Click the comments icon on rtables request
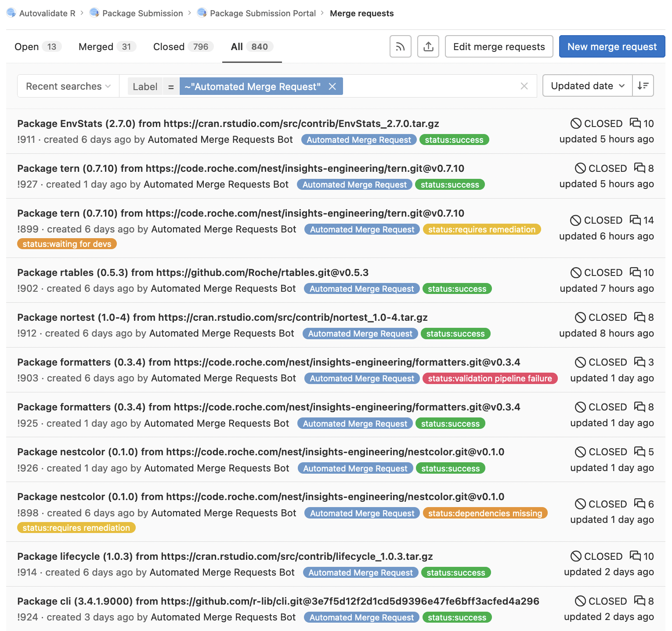This screenshot has width=672, height=631. pos(635,272)
